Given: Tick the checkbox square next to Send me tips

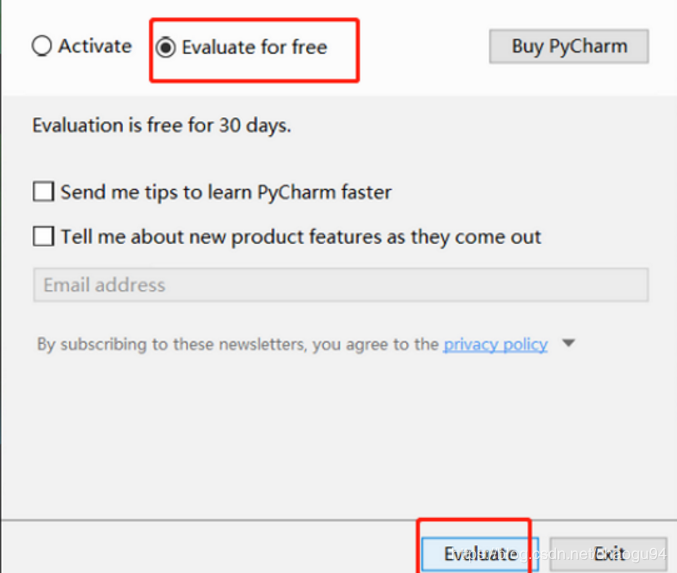Looking at the screenshot, I should coord(43,191).
